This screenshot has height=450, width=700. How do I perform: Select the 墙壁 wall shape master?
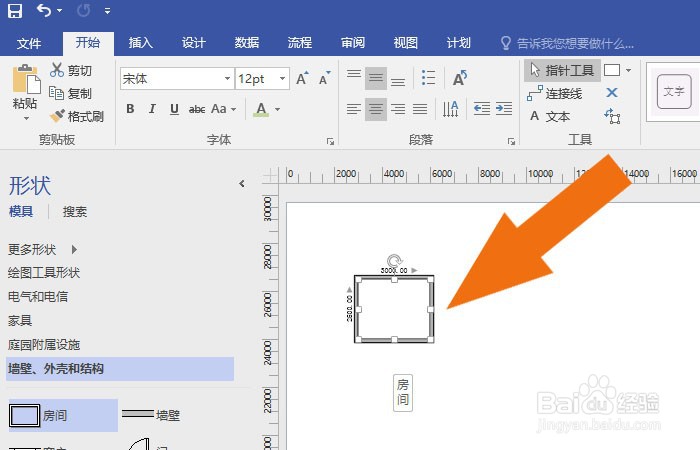pyautogui.click(x=151, y=415)
